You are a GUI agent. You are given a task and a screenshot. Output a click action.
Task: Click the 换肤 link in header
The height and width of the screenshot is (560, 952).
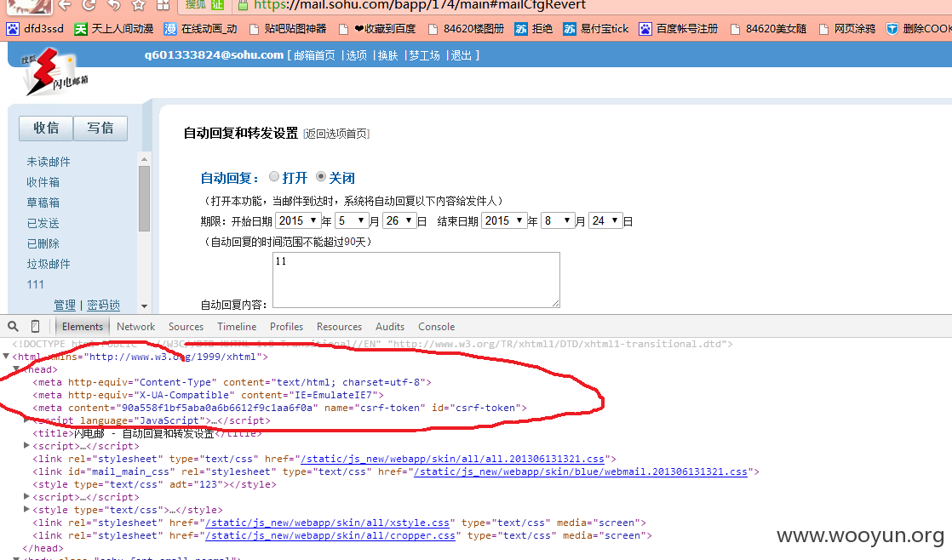pos(387,55)
